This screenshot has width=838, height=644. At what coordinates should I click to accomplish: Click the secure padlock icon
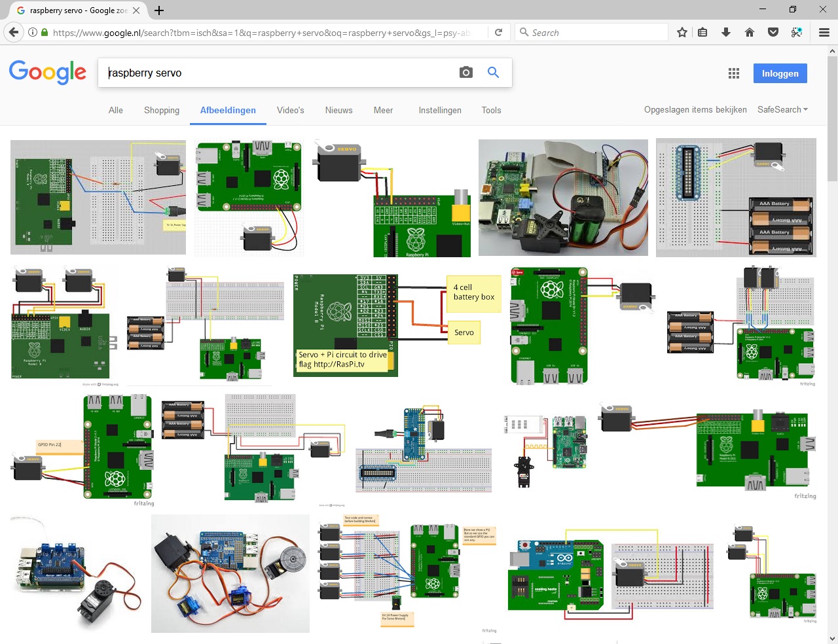pos(45,32)
